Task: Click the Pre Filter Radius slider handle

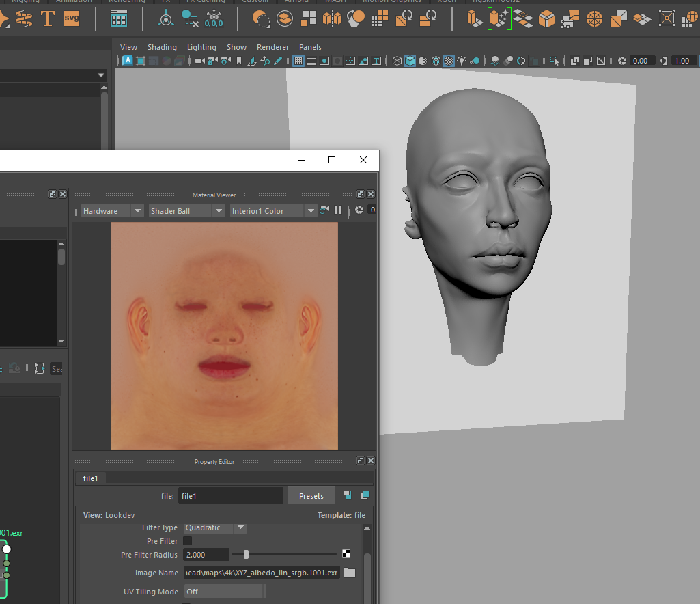Action: [246, 554]
